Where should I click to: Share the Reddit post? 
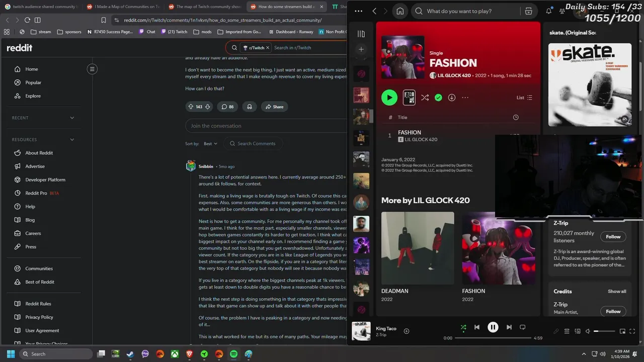pyautogui.click(x=275, y=107)
